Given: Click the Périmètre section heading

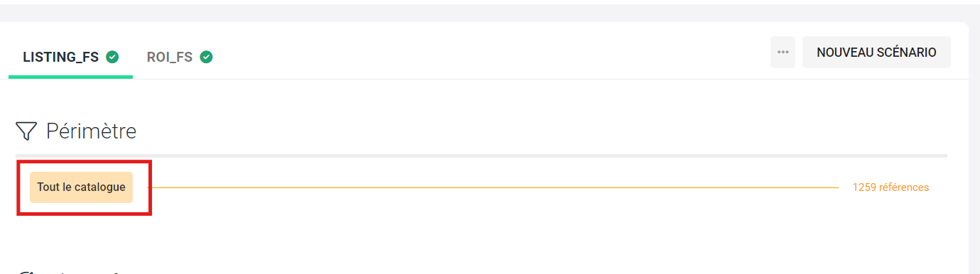Looking at the screenshot, I should (91, 131).
